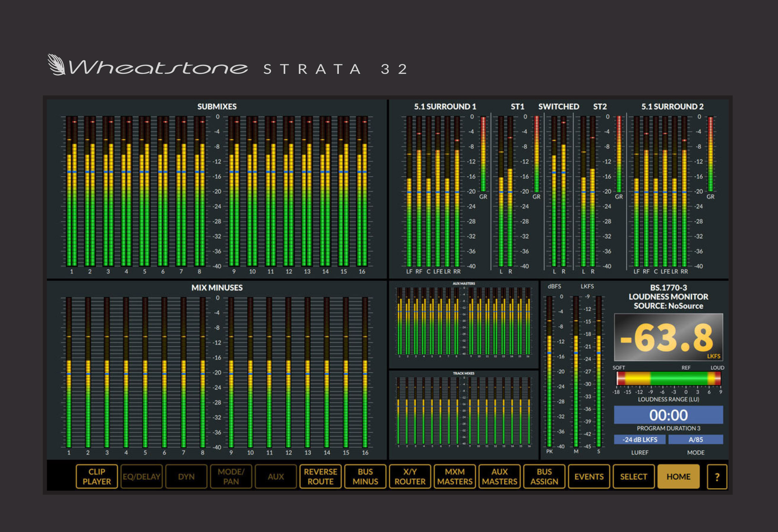Click submix meter channel 8
778x532 pixels.
point(199,191)
